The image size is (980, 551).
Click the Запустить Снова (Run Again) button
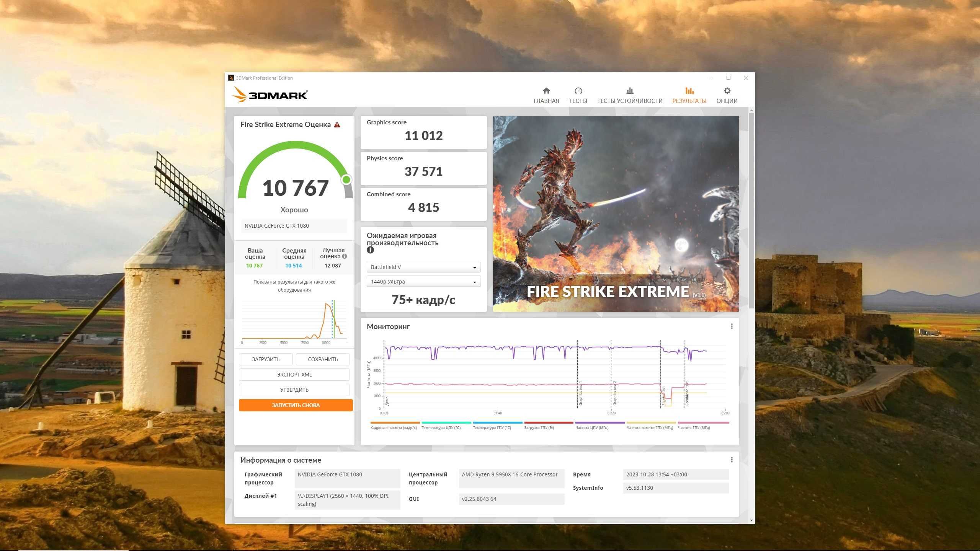tap(294, 404)
